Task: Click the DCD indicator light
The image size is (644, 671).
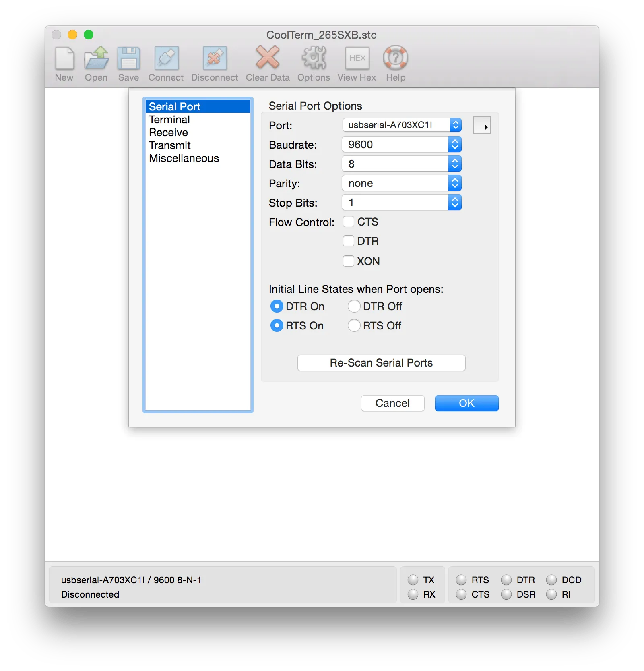Action: pos(551,580)
